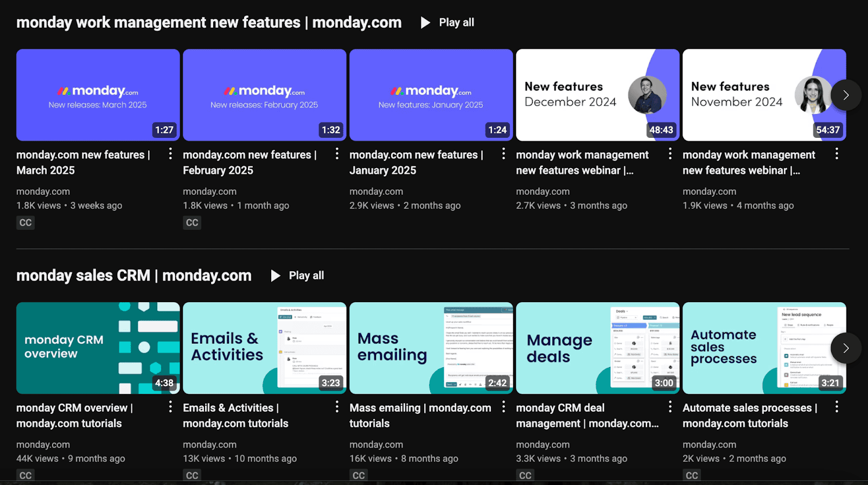This screenshot has width=868, height=485.
Task: Open options menu for monday CRM overview video
Action: point(170,407)
